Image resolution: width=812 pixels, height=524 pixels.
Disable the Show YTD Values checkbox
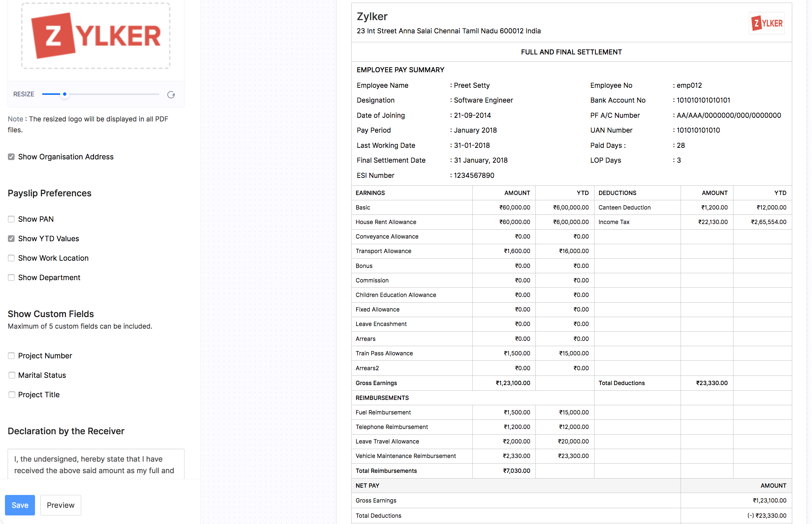(11, 239)
